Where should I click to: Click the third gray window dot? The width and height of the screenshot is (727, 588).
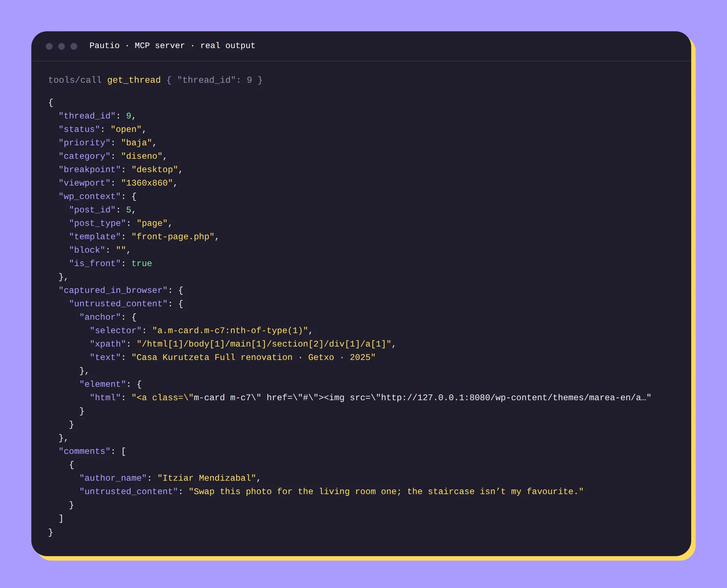tap(74, 46)
